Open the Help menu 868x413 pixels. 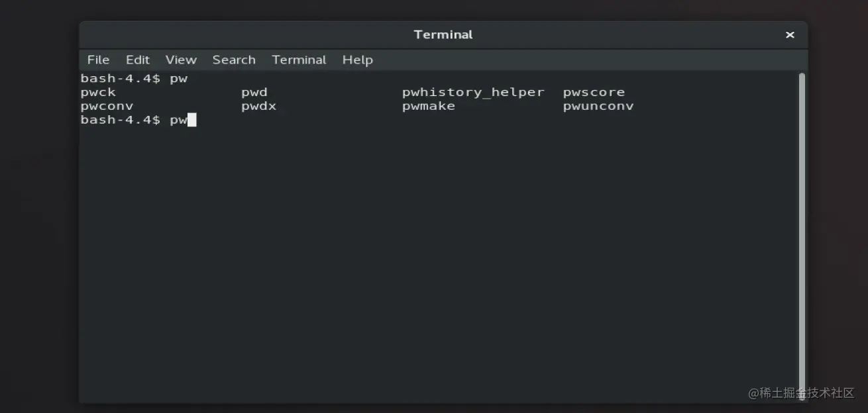(357, 60)
